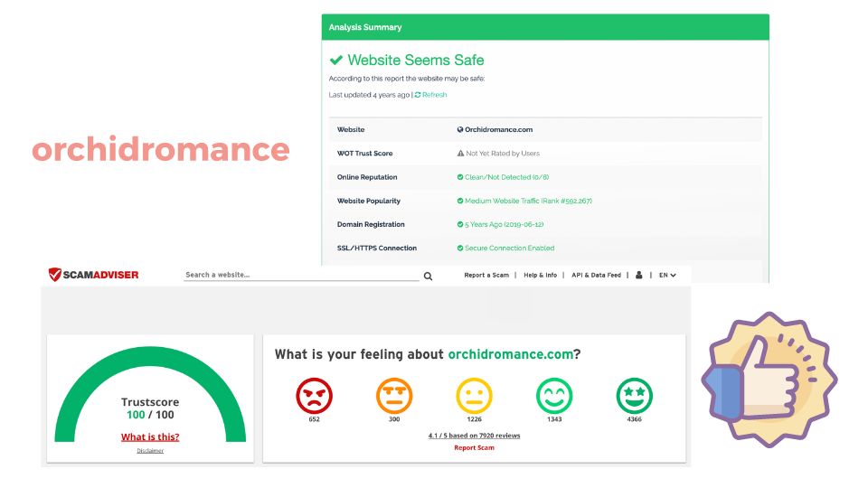Open the 4.1 / 5 reviews link

474,436
